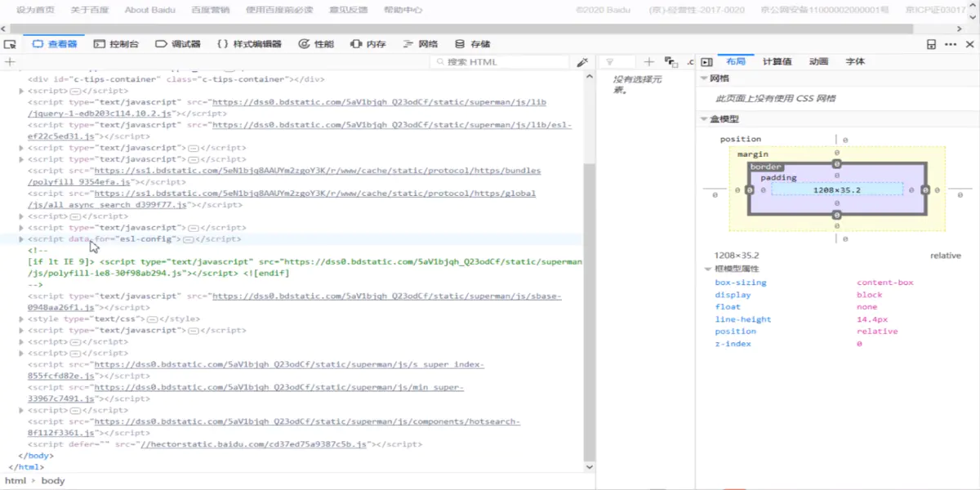
Task: Click the create new node plus icon
Action: 10,62
